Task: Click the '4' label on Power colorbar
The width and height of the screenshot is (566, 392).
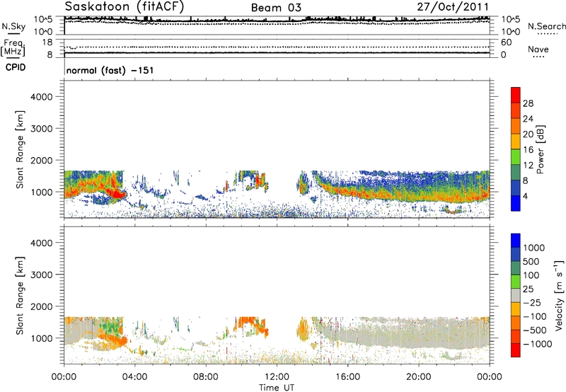Action: point(525,197)
